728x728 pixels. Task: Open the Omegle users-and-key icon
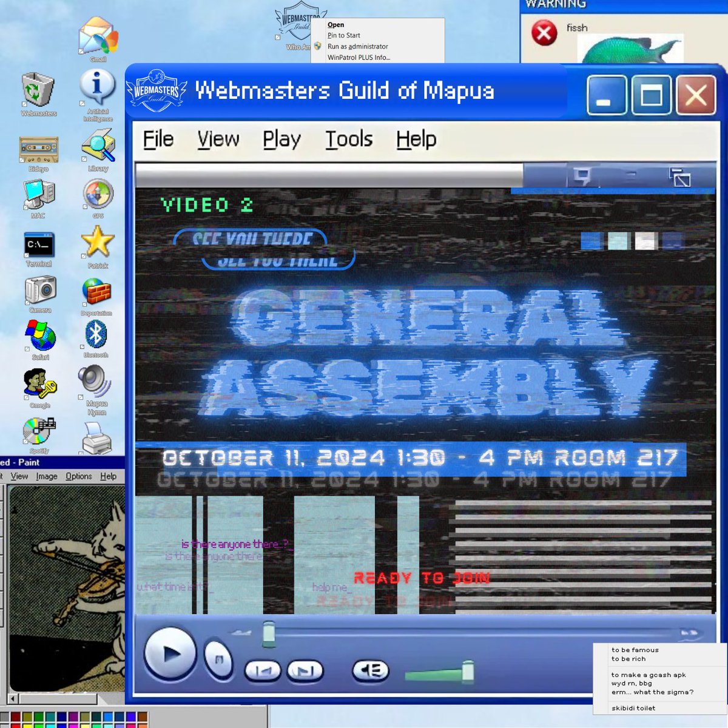click(40, 383)
